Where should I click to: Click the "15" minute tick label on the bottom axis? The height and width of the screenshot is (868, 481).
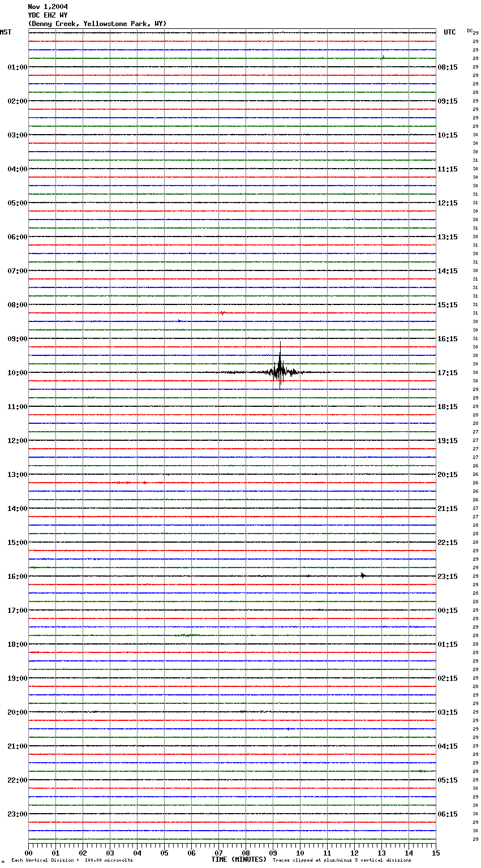pyautogui.click(x=436, y=853)
